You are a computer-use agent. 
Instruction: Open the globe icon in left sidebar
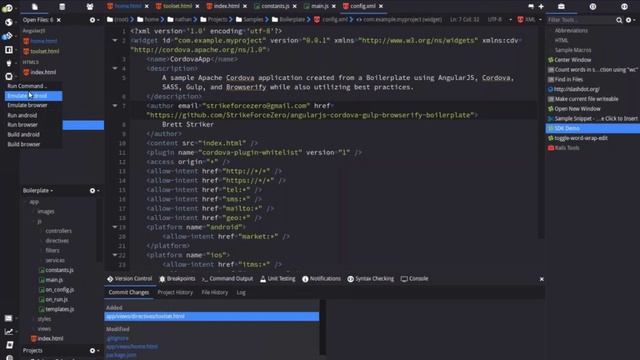[x=8, y=22]
